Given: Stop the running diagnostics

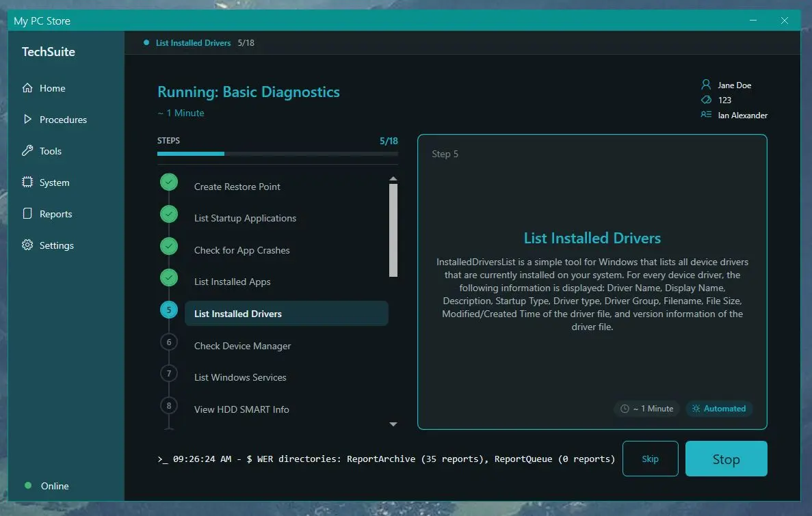Looking at the screenshot, I should pyautogui.click(x=726, y=459).
